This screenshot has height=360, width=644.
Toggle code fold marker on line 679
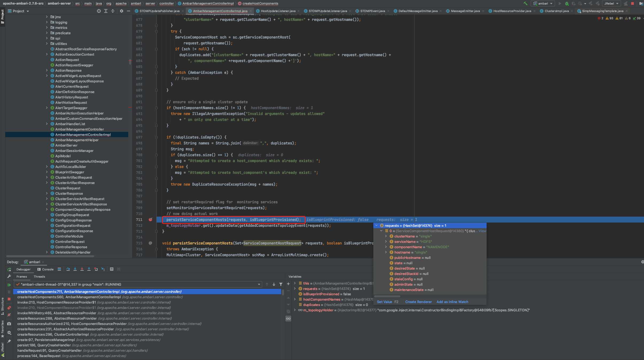coord(156,31)
